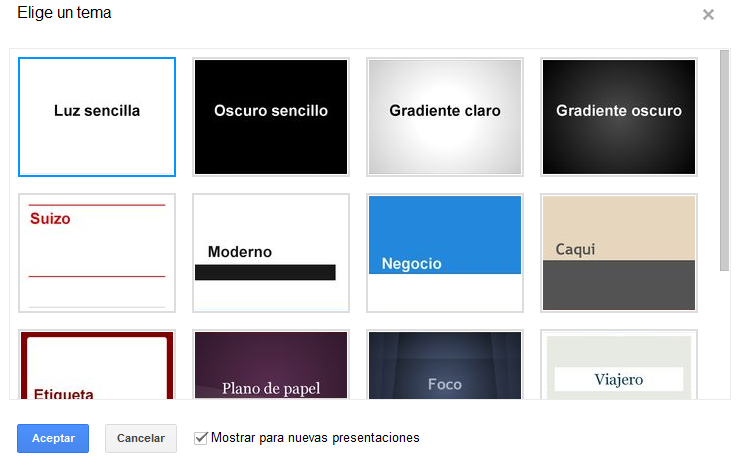This screenshot has height=465, width=743.
Task: Click the Elige un tema dialog title
Action: 64,14
